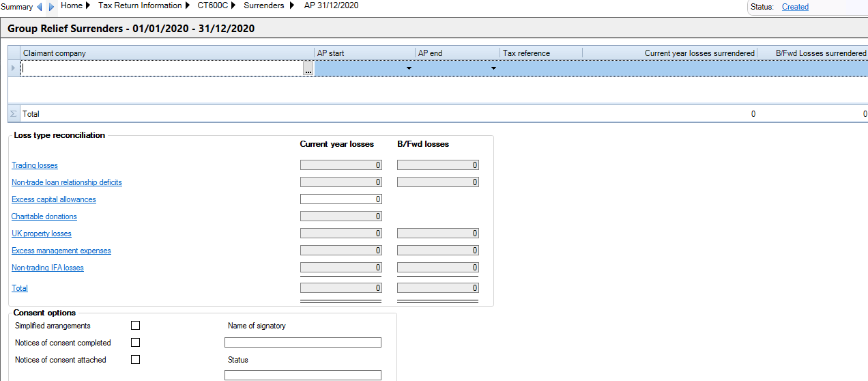Viewport: 868px width, 381px height.
Task: Click B/Fwd Losses surrendered column header
Action: click(813, 53)
